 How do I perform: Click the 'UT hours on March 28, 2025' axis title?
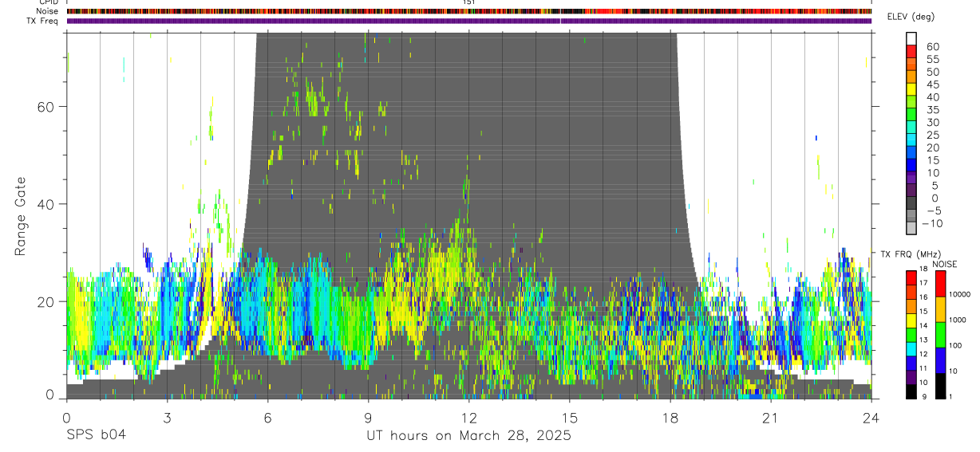468,435
